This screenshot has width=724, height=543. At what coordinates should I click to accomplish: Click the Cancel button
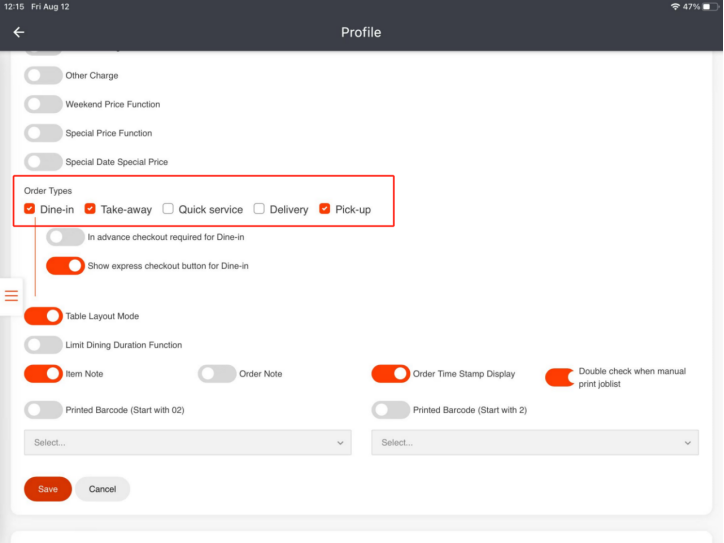pos(102,489)
